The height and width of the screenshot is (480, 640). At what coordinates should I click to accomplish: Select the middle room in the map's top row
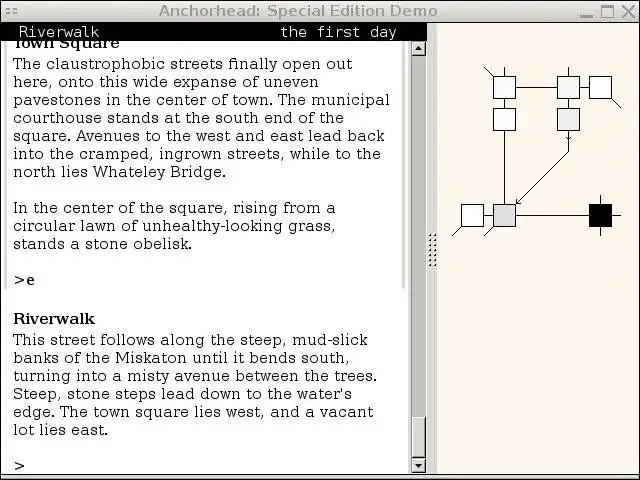coord(569,87)
